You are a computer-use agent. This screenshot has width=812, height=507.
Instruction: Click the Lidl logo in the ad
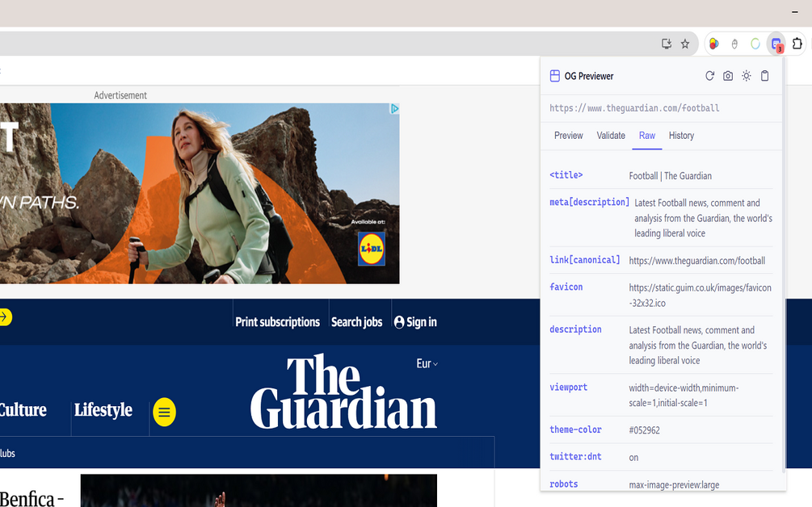point(372,249)
